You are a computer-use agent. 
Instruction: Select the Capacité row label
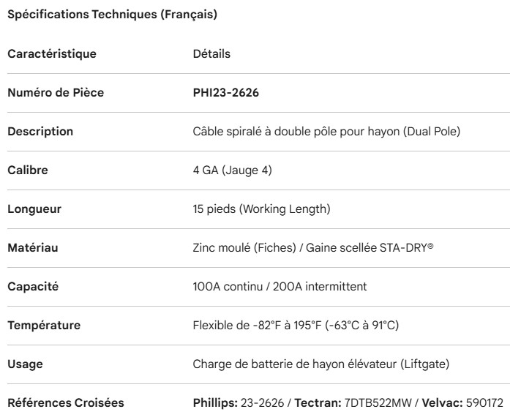(x=34, y=287)
